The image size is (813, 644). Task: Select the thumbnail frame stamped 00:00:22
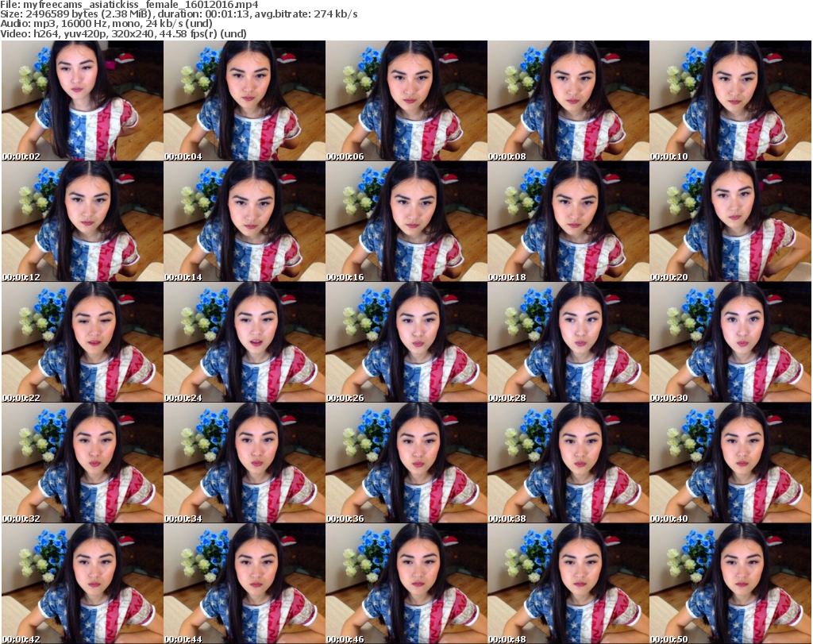[x=83, y=342]
